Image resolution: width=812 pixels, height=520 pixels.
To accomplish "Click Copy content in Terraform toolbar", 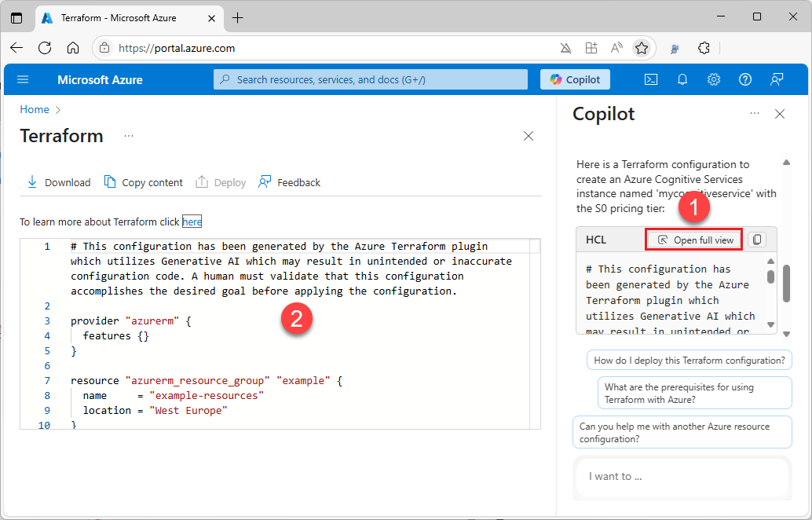I will (144, 182).
